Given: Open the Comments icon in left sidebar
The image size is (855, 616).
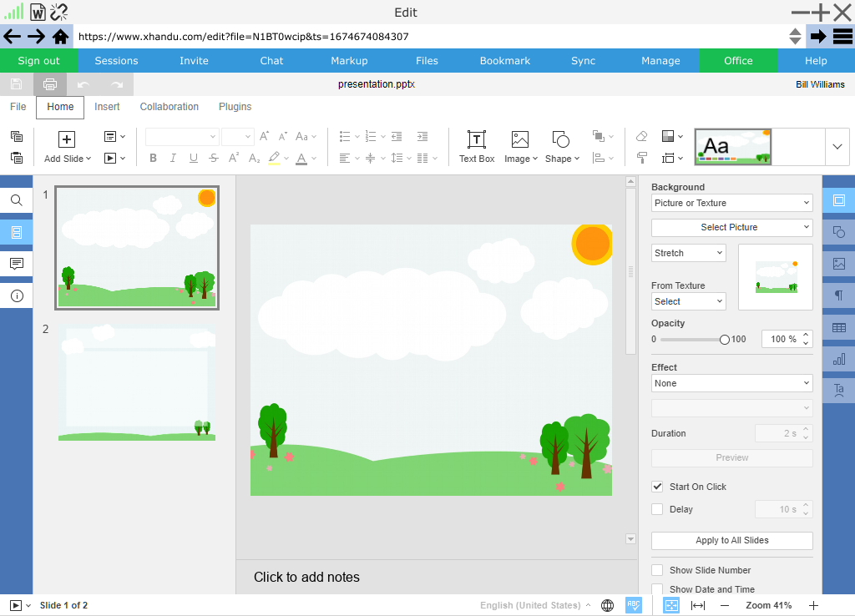Looking at the screenshot, I should pos(17,264).
